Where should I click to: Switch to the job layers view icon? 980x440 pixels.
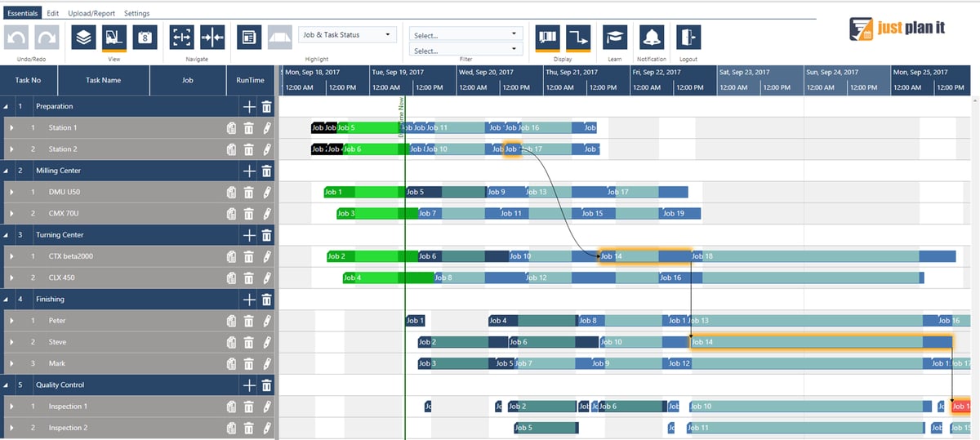pyautogui.click(x=83, y=38)
